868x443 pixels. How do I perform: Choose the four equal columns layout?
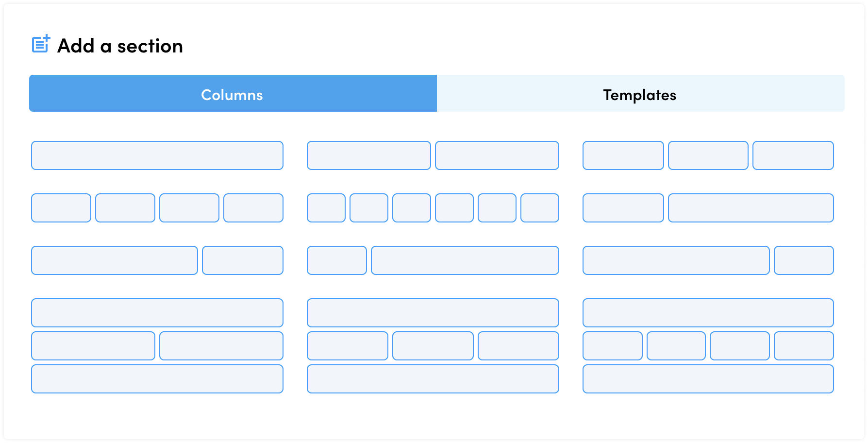coord(157,208)
